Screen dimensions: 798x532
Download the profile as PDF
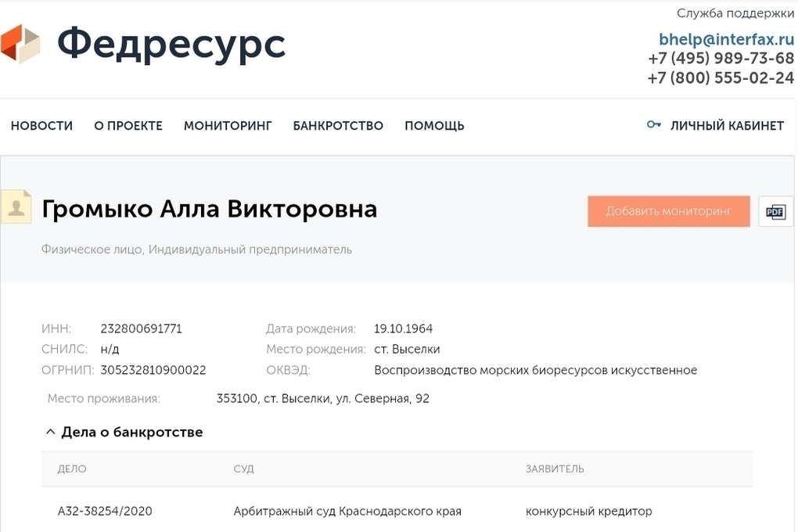click(x=775, y=211)
